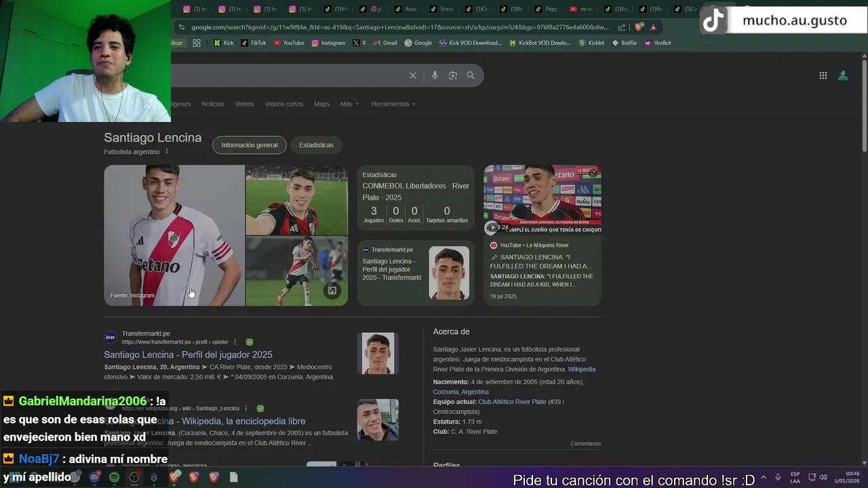Screen dimensions: 868x488
Task: Open the YouTube bookmark
Action: pos(289,43)
